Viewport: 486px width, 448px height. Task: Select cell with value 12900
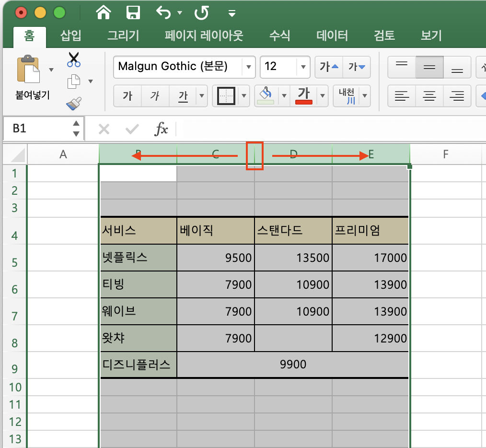[370, 338]
